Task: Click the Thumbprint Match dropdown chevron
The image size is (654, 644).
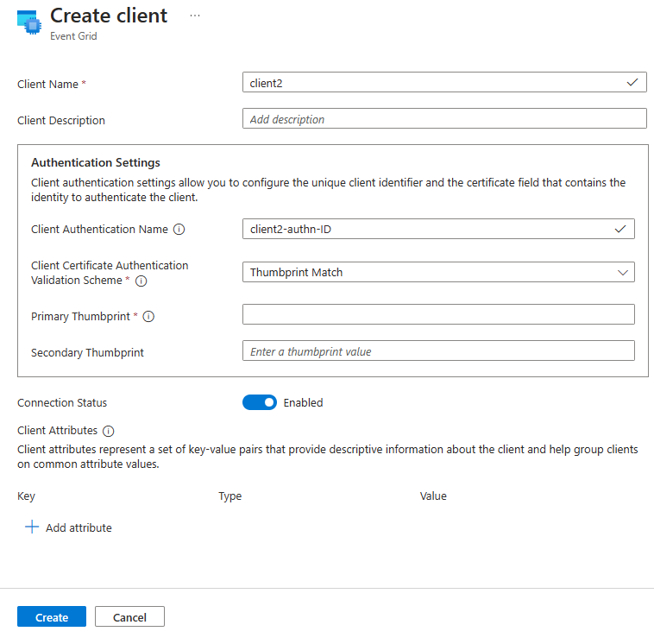Action: (x=623, y=272)
